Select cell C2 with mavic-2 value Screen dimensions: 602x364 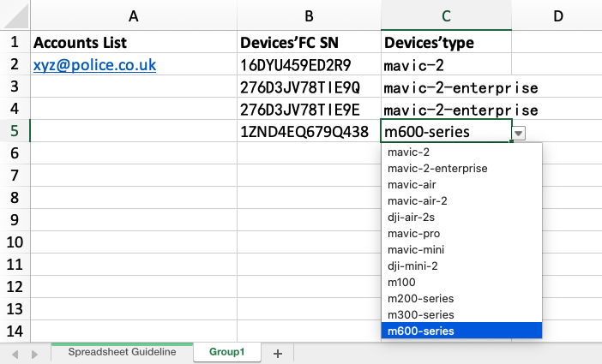[x=446, y=64]
